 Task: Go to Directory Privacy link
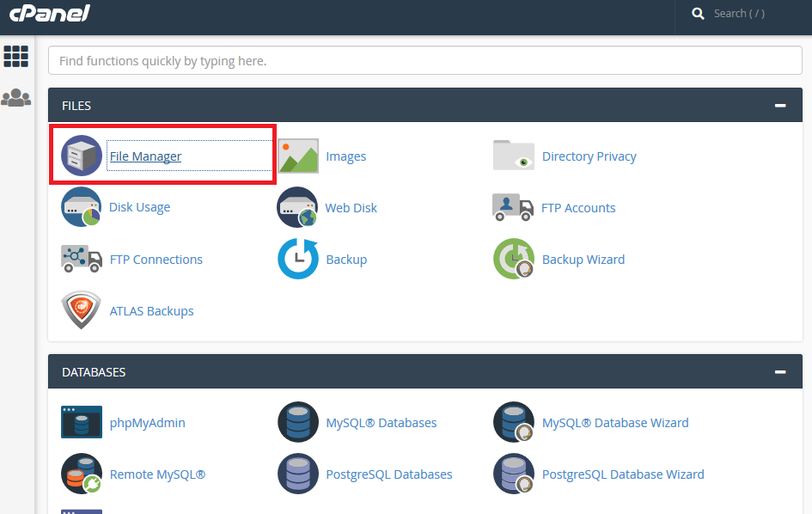[x=589, y=156]
